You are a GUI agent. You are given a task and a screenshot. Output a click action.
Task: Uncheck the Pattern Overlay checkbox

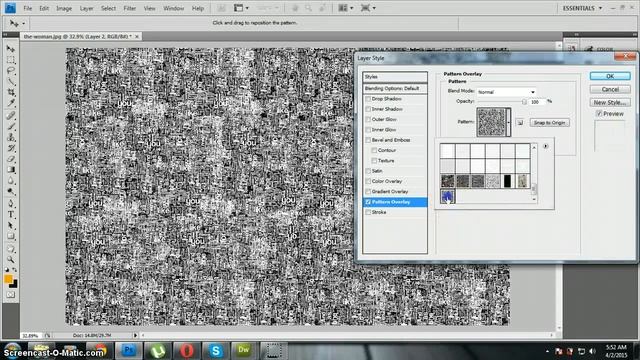click(368, 202)
